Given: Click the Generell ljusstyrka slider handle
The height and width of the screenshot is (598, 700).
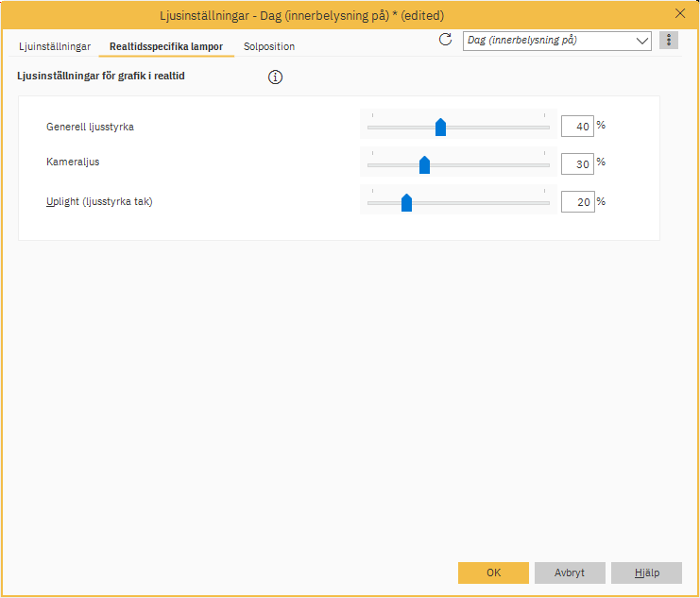Looking at the screenshot, I should [x=440, y=128].
